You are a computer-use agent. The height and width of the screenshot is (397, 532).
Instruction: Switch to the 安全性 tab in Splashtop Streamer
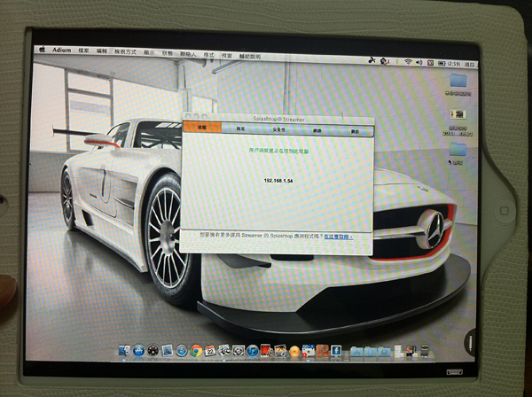(279, 130)
